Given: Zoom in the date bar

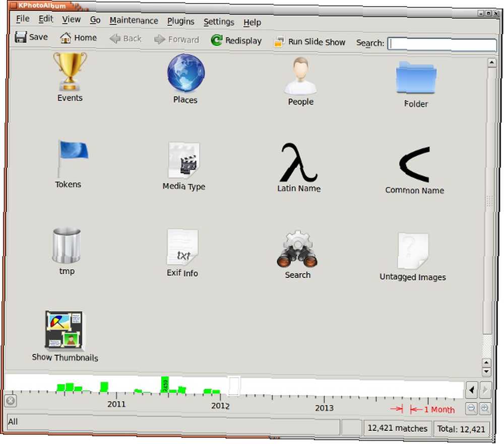Looking at the screenshot, I should (484, 409).
